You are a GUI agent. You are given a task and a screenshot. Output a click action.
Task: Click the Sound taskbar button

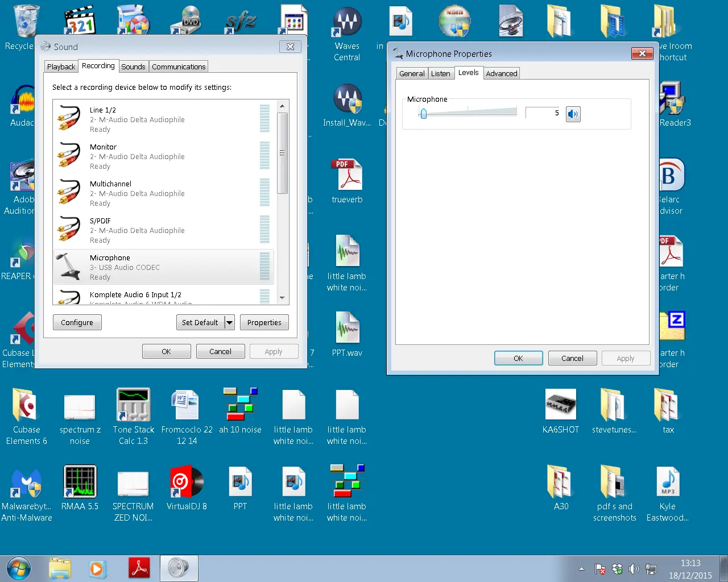[179, 568]
